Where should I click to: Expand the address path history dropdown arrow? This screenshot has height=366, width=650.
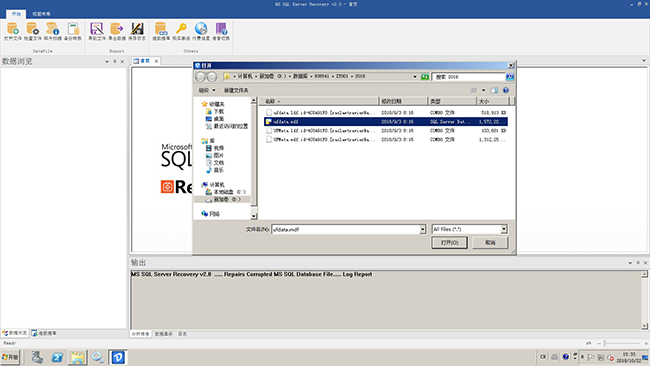coord(415,77)
